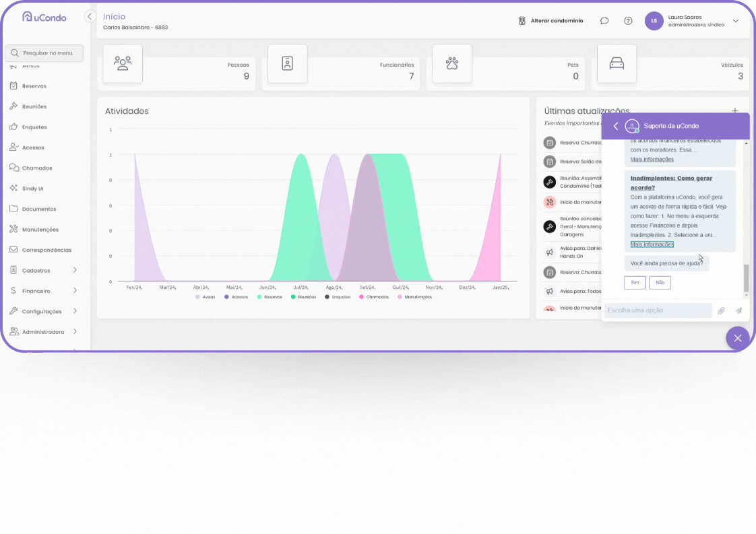Go back in uCondo support chat
The width and height of the screenshot is (756, 534).
coord(615,126)
